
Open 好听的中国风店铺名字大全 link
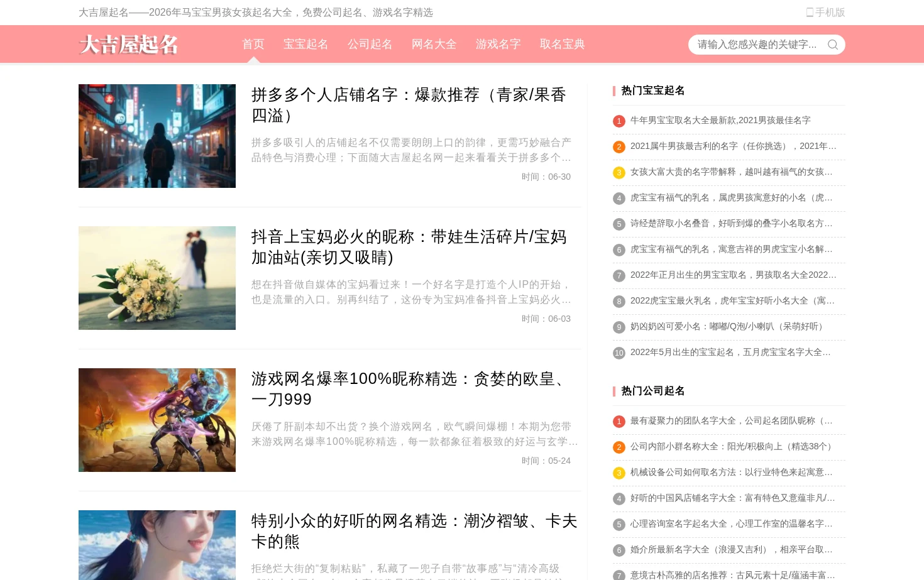733,498
